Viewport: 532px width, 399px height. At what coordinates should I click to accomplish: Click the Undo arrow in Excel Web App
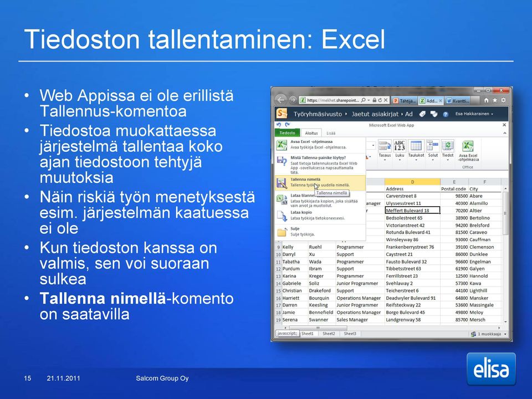(279, 125)
